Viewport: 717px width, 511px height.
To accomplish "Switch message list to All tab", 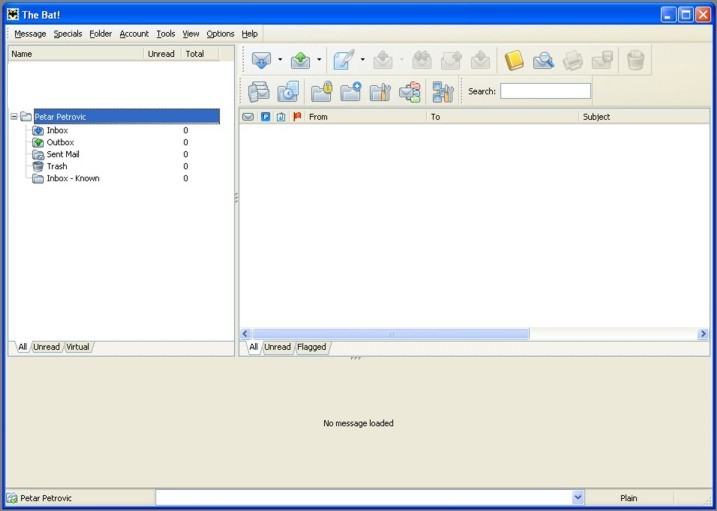I will pyautogui.click(x=253, y=347).
